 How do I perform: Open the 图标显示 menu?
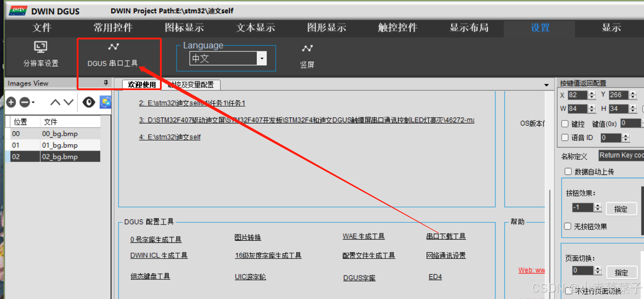(184, 28)
